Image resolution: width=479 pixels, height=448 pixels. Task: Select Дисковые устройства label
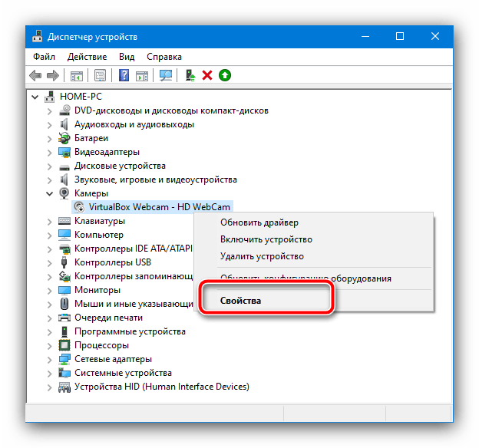(x=120, y=166)
